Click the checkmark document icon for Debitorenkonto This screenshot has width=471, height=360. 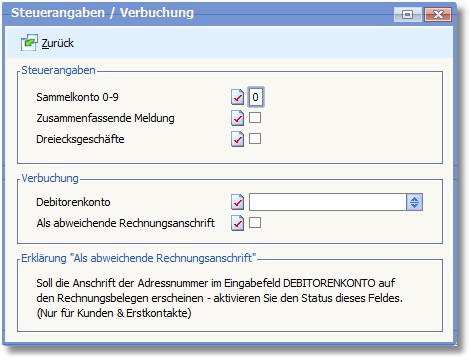pyautogui.click(x=237, y=202)
